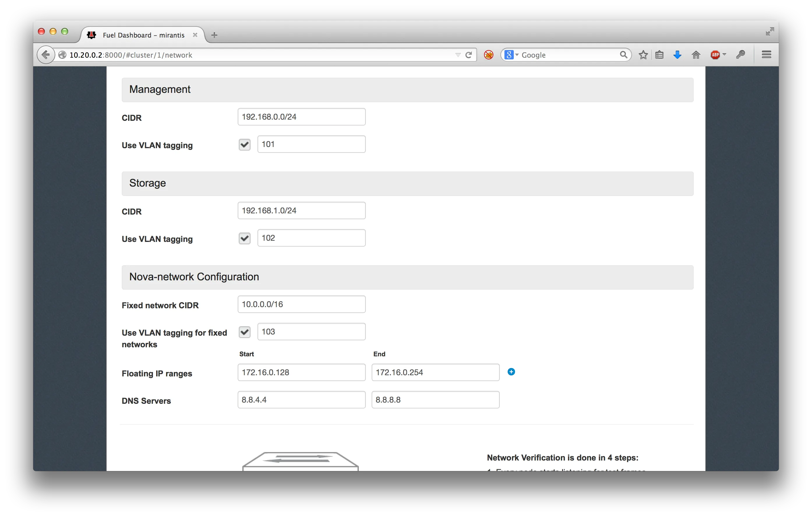Select the Fuel Dashboard – mirantis tab
Image resolution: width=812 pixels, height=517 pixels.
click(143, 35)
